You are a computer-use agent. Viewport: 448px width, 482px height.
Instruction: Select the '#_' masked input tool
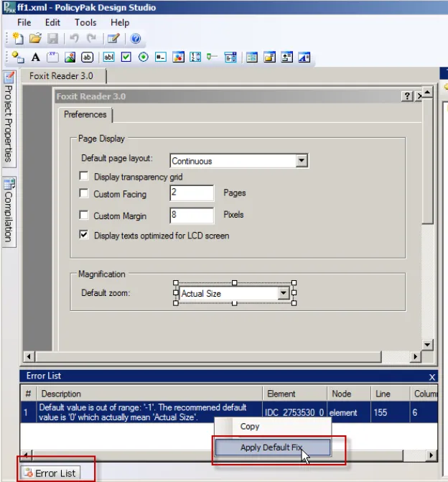pos(161,57)
